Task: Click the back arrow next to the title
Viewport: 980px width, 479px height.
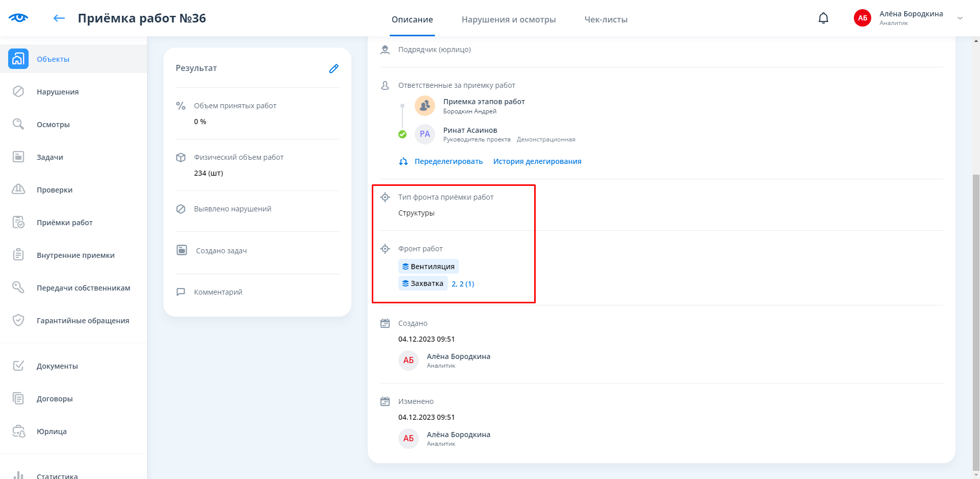Action: pyautogui.click(x=59, y=18)
